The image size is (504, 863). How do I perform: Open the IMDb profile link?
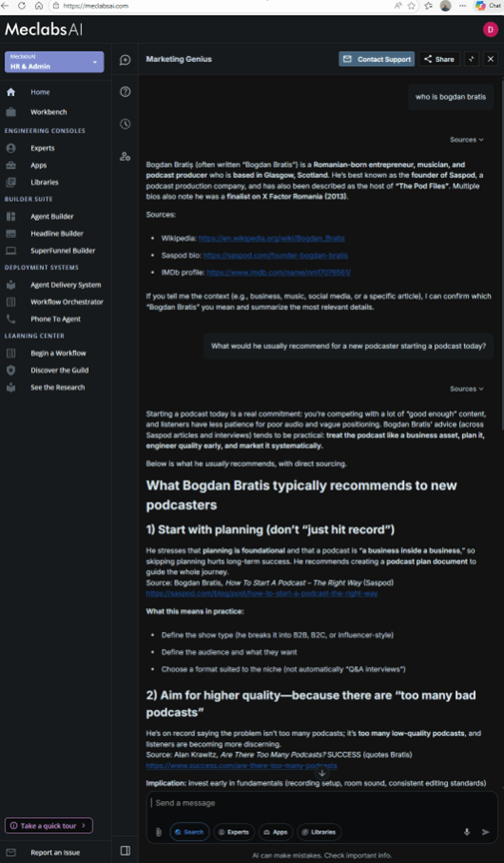(278, 272)
